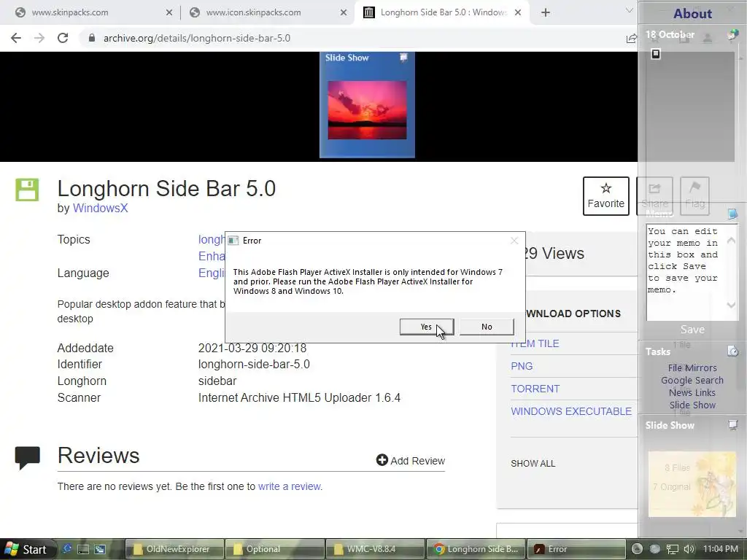Image resolution: width=747 pixels, height=560 pixels.
Task: Click the Slide Show preview thumbnail
Action: (368, 105)
